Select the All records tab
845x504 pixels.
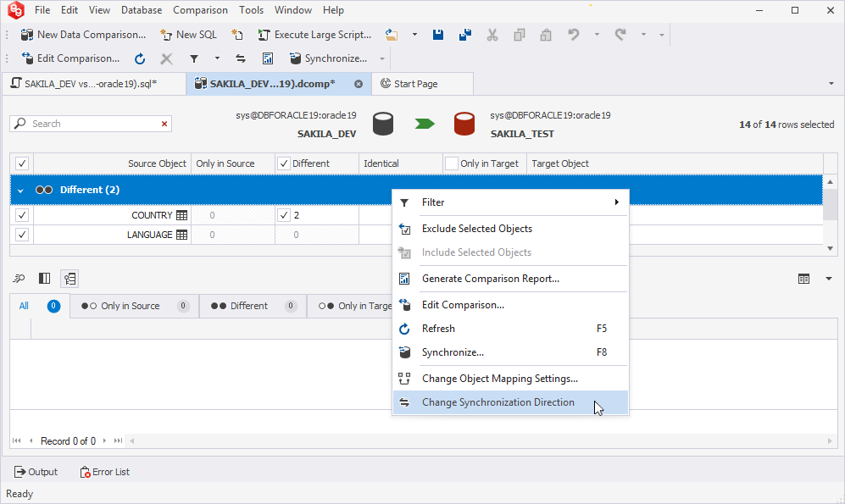coord(39,306)
